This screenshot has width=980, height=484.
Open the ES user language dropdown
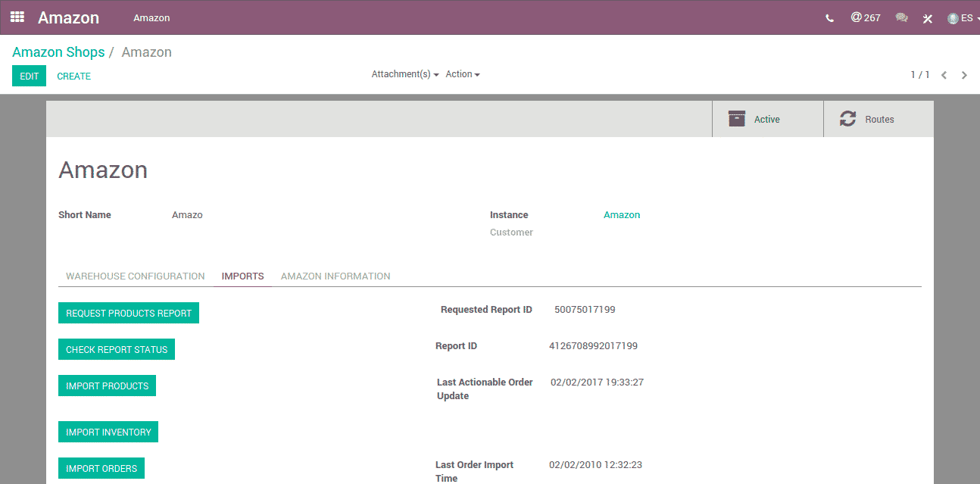pyautogui.click(x=963, y=18)
